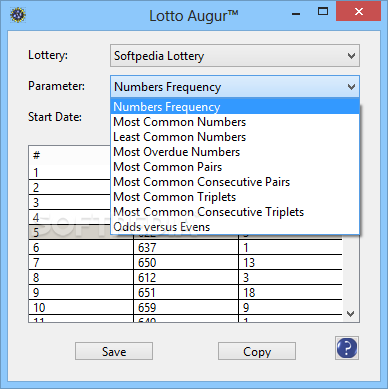The height and width of the screenshot is (389, 388).
Task: Click the Save button
Action: (x=114, y=351)
